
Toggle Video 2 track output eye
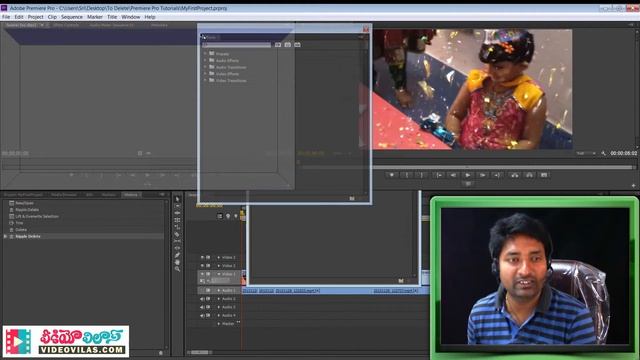point(202,266)
